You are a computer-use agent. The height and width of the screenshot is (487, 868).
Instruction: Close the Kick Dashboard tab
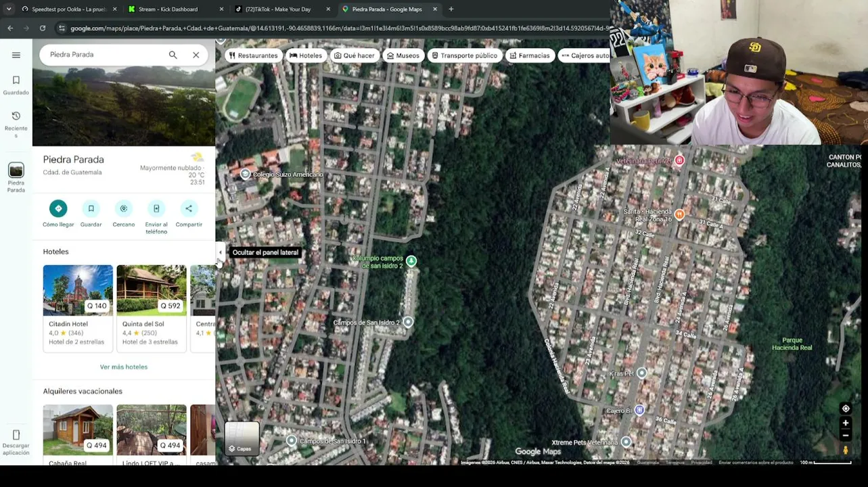pyautogui.click(x=221, y=9)
